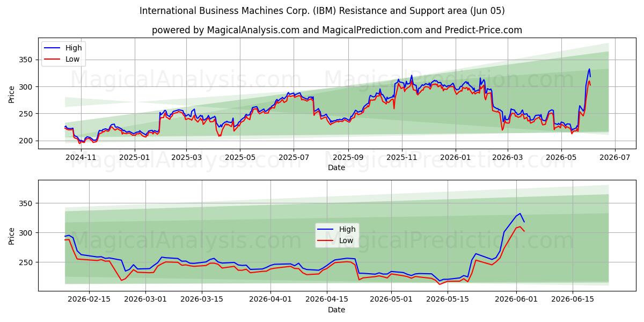Click the '2026-07' x-axis label in the top chart

[615, 158]
